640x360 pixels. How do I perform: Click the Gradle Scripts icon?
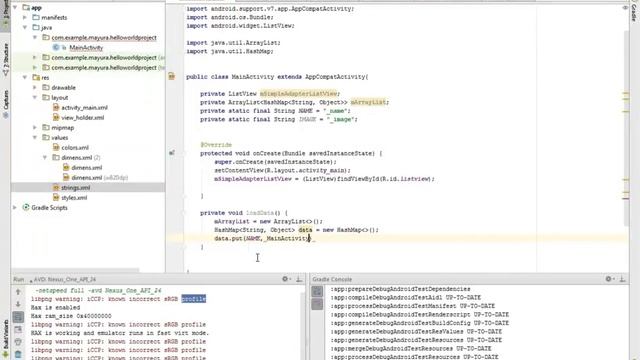(x=26, y=208)
